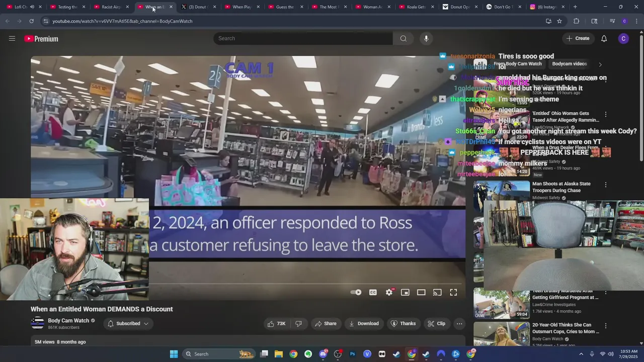Open Windows Start menu
Image resolution: width=644 pixels, height=362 pixels.
[174, 354]
